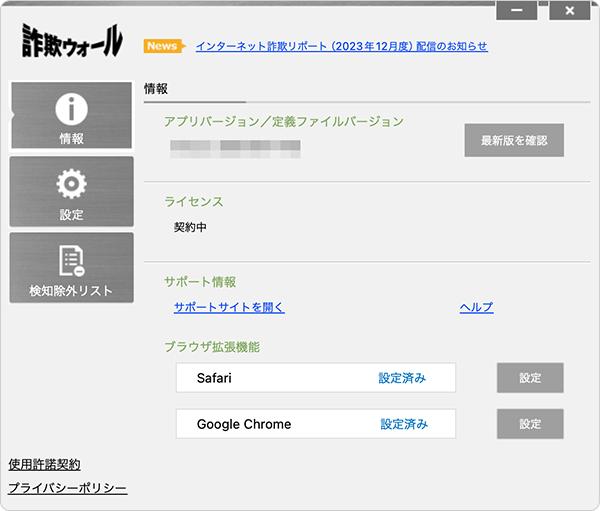600x511 pixels.
Task: Click the Safari browser entry
Action: [x=215, y=378]
